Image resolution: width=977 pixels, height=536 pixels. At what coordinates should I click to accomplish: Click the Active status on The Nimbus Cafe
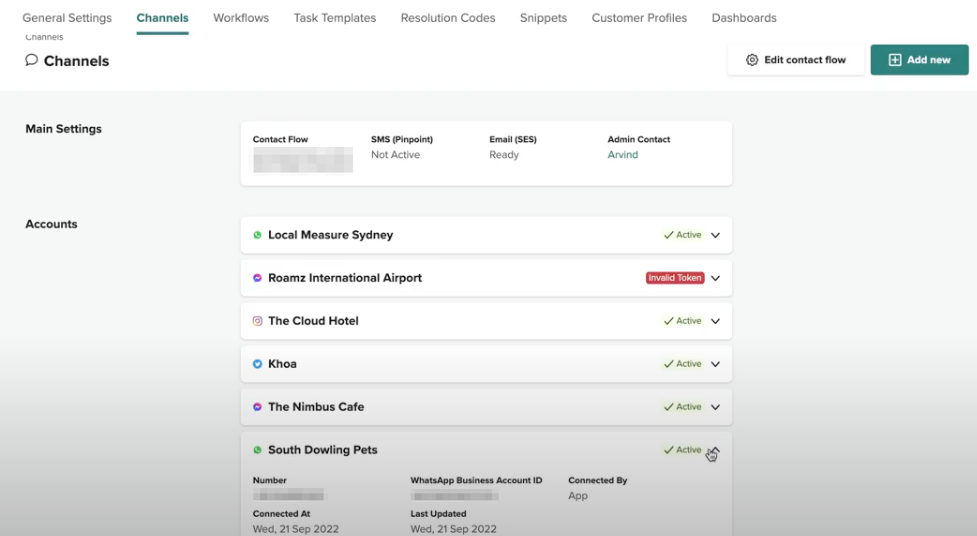point(683,407)
